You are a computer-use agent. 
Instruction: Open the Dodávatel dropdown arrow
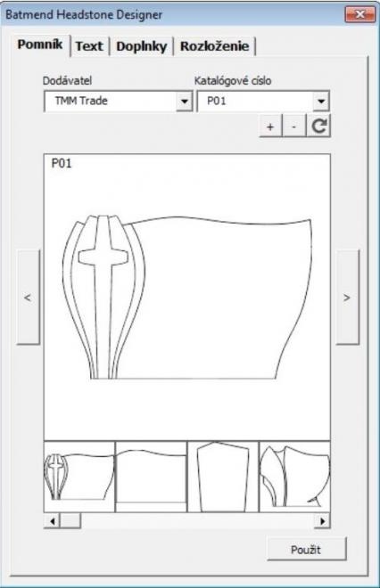(185, 101)
